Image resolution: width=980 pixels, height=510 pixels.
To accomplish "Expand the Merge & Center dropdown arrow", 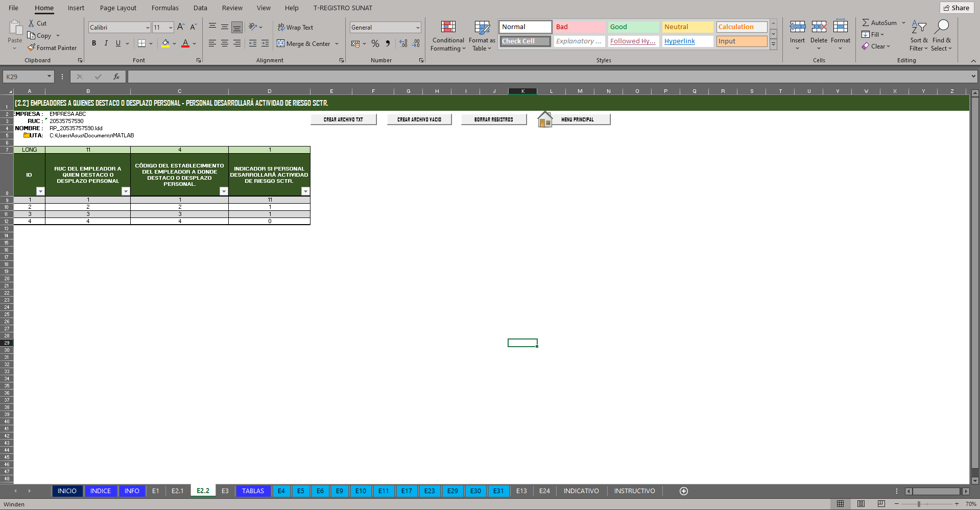I will 337,44.
